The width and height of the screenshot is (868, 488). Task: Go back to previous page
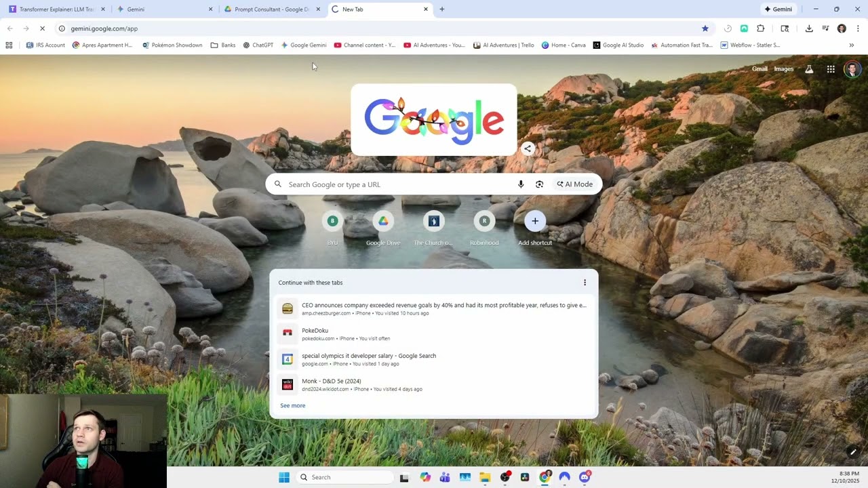[x=9, y=28]
